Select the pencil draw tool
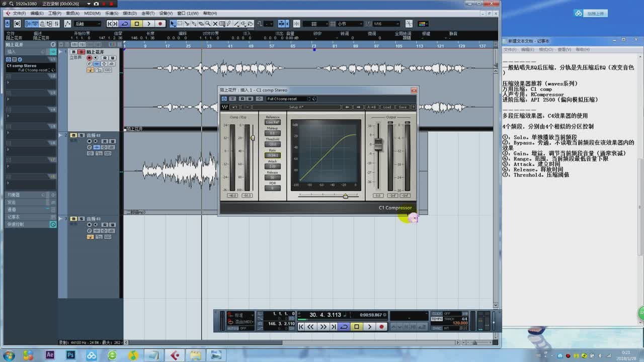The image size is (644, 362). [229, 24]
